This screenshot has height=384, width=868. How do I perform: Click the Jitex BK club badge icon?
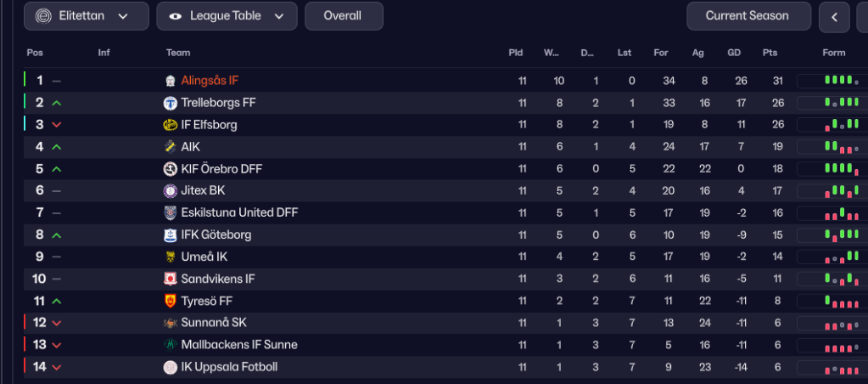(x=170, y=191)
